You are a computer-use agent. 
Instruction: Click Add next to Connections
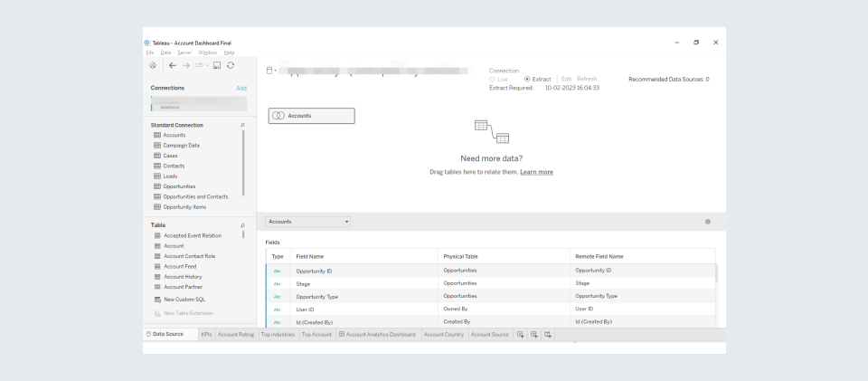pyautogui.click(x=241, y=88)
